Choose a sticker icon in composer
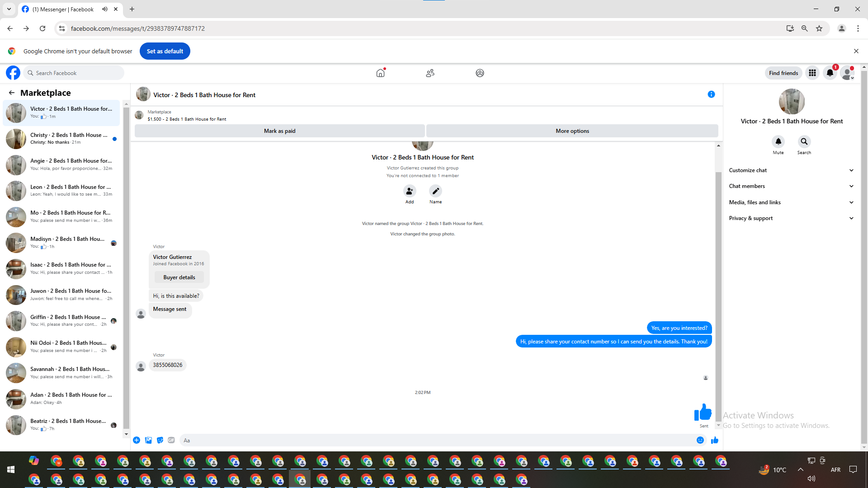The width and height of the screenshot is (868, 488). (160, 440)
